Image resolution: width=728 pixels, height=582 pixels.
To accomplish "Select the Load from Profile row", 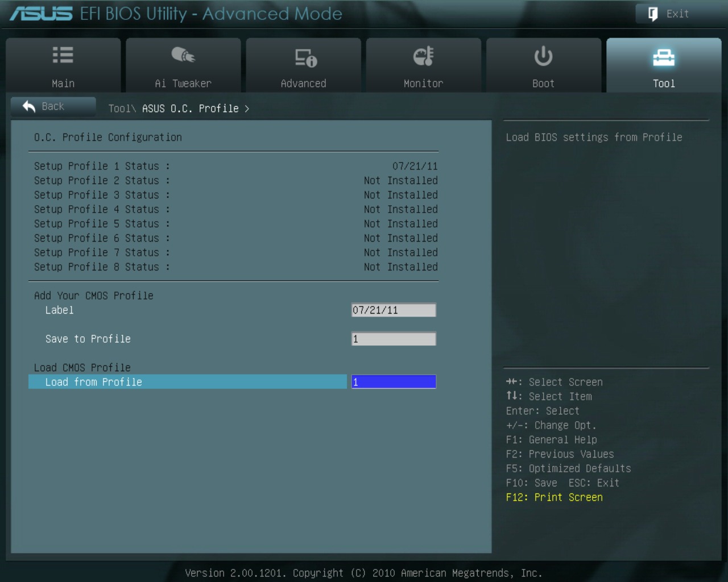I will pyautogui.click(x=187, y=382).
